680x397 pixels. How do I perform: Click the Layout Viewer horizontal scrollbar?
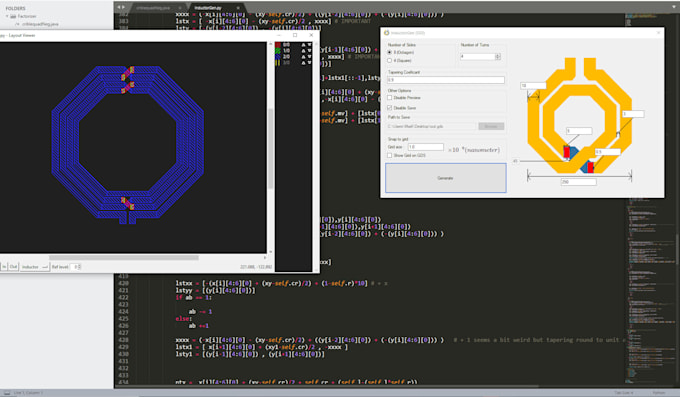point(124,258)
